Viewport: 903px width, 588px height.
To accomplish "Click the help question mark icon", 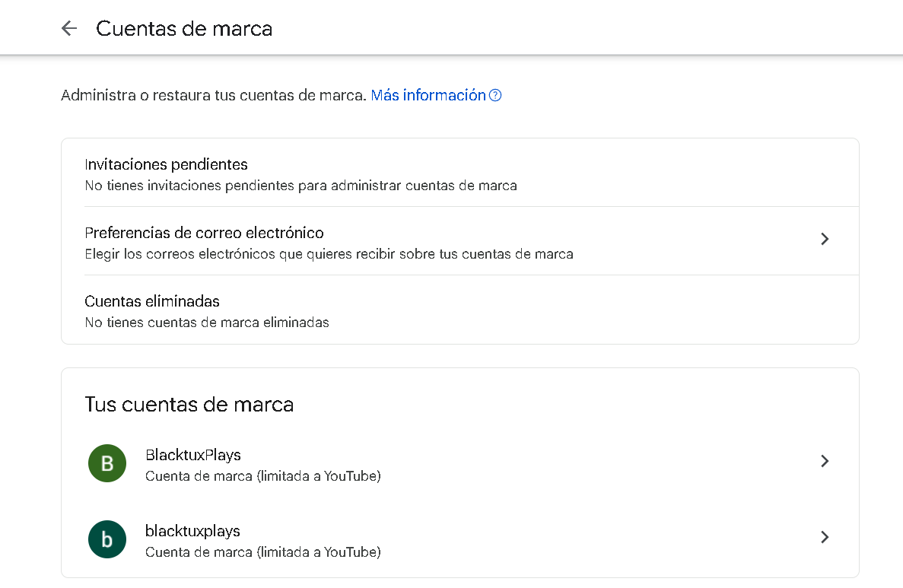I will pyautogui.click(x=495, y=96).
